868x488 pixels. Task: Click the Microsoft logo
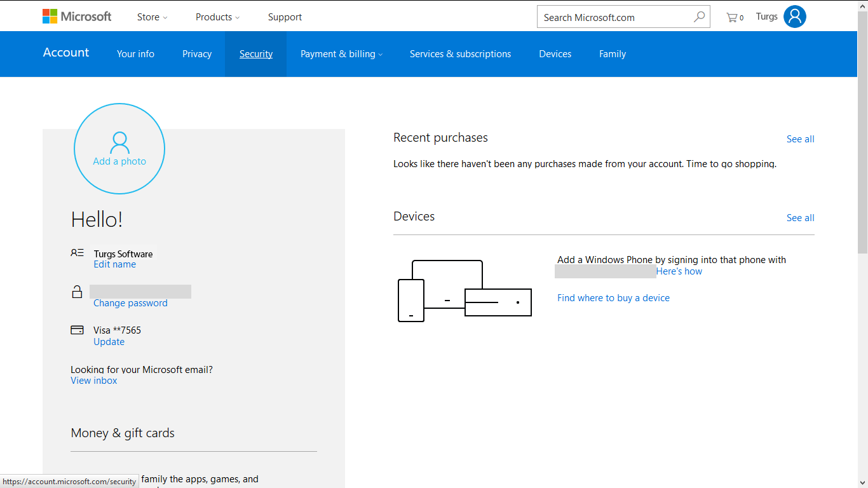[77, 17]
